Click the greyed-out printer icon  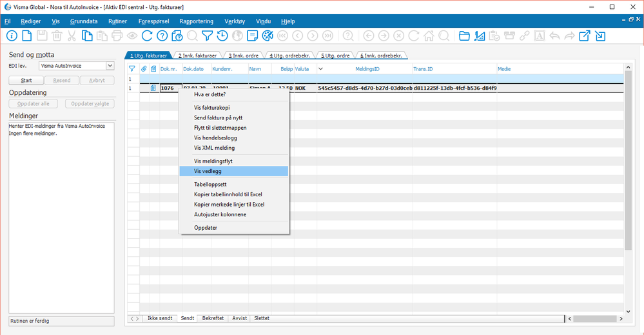click(117, 36)
